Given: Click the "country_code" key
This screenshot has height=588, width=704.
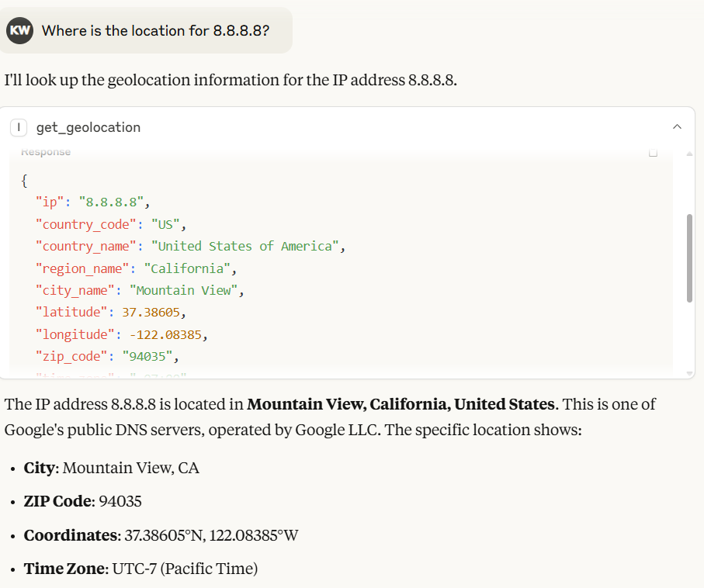Looking at the screenshot, I should pyautogui.click(x=85, y=224).
